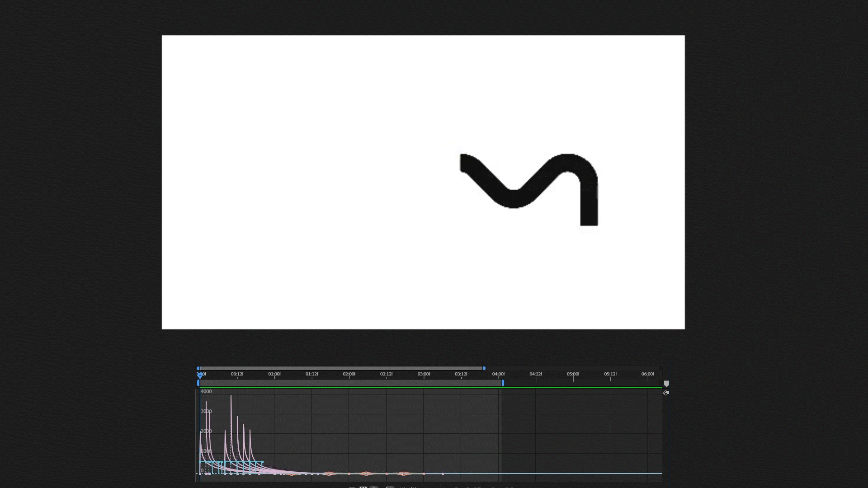The height and width of the screenshot is (488, 868).
Task: Jump to 01:12f on the time ruler
Action: coord(312,374)
